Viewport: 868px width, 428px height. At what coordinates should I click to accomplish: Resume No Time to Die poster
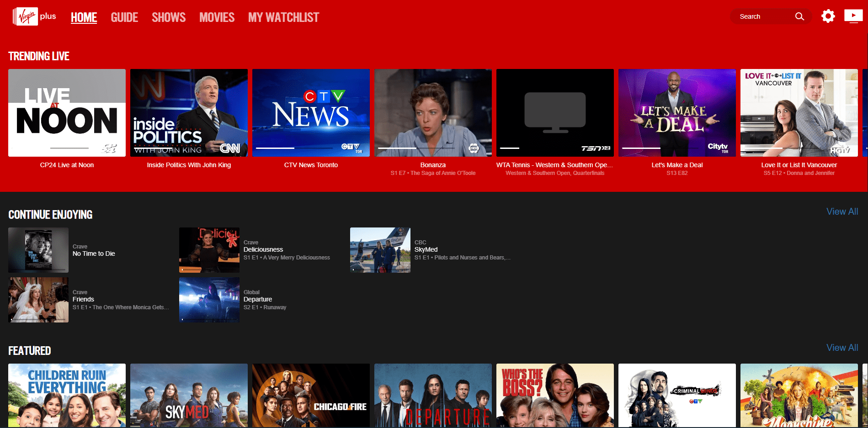pos(38,250)
